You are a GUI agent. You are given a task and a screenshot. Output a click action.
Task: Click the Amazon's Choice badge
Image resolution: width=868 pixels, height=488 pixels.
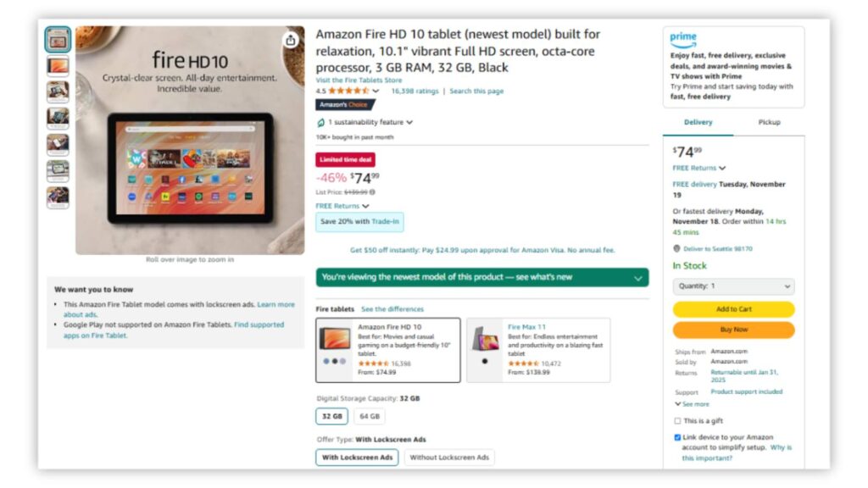(343, 104)
